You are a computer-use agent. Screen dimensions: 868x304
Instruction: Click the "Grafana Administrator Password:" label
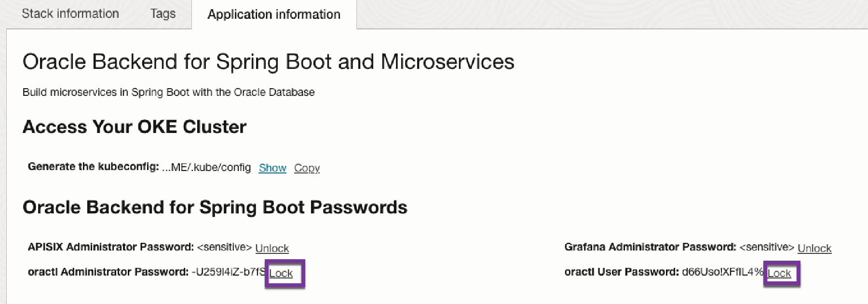pyautogui.click(x=651, y=247)
